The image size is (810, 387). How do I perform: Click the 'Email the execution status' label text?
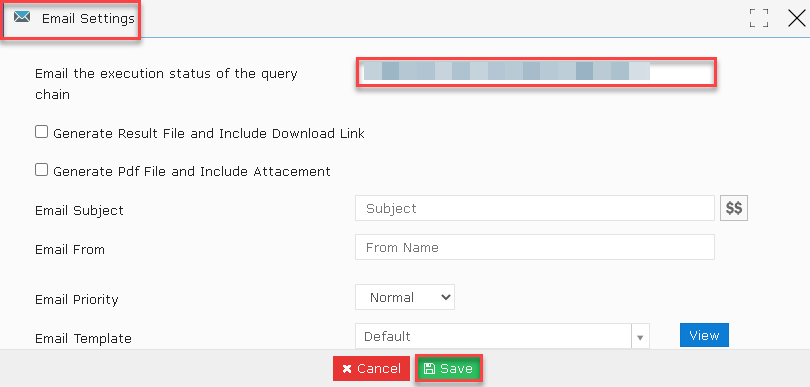pos(166,84)
